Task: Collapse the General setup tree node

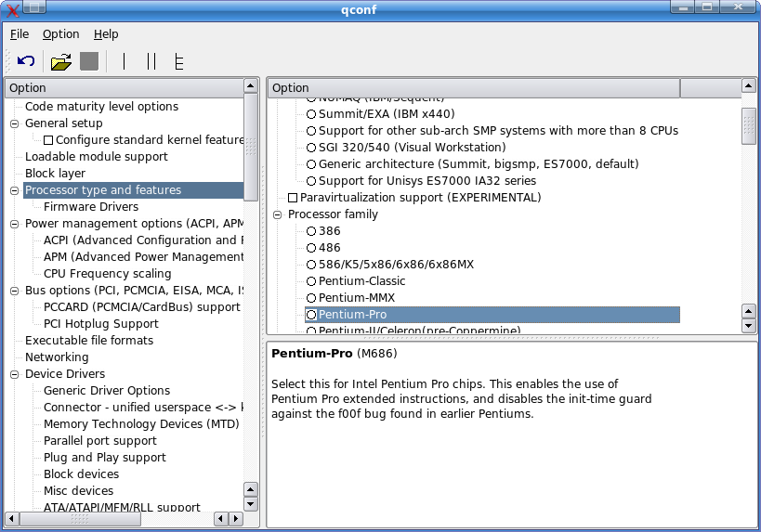Action: 15,123
